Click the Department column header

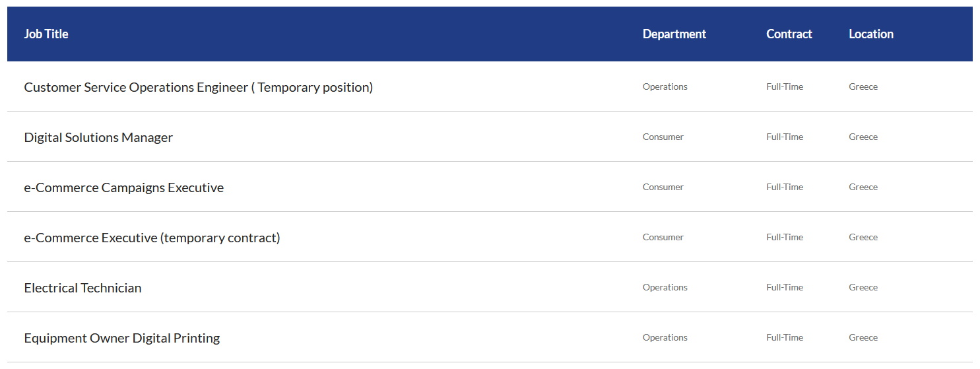point(674,34)
